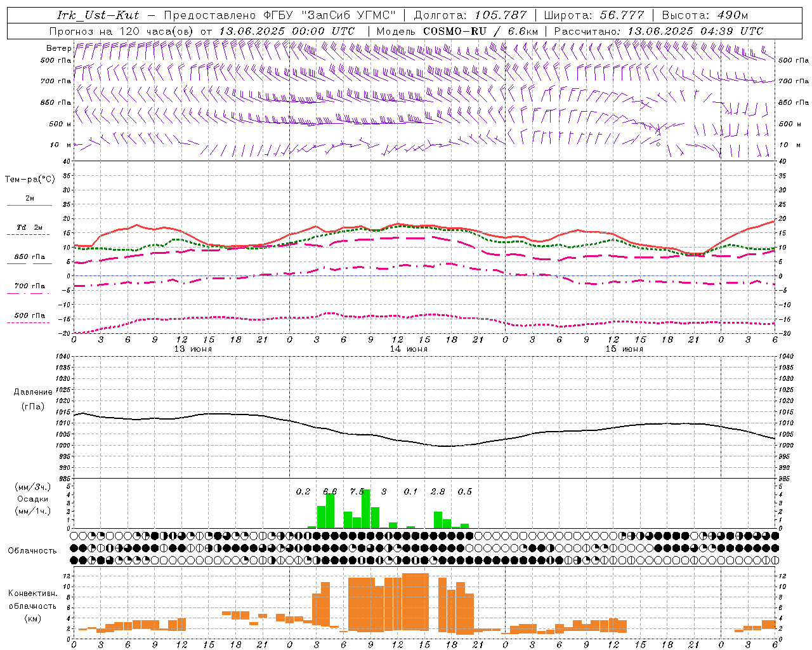Select the forecast start time "13.06.2025 00:00 UTC"

click(x=287, y=31)
